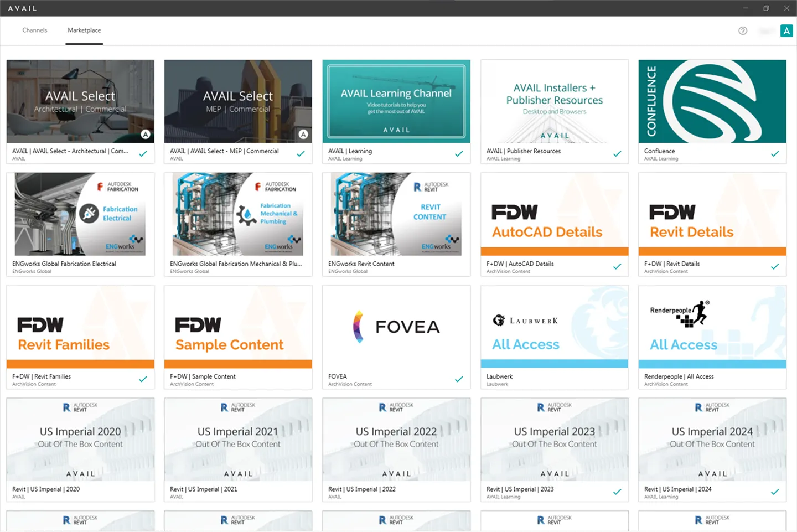Click the 'Renderpeople | All Access' title
The image size is (797, 532).
(679, 376)
